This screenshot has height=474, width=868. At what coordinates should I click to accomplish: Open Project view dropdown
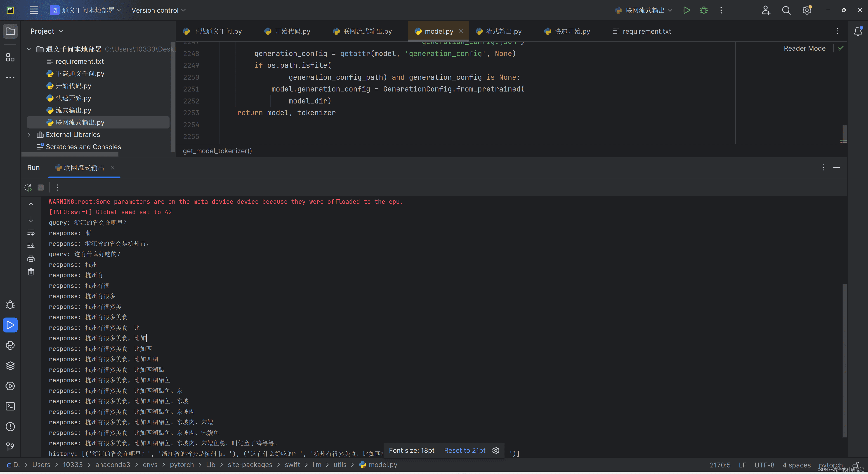tap(47, 31)
